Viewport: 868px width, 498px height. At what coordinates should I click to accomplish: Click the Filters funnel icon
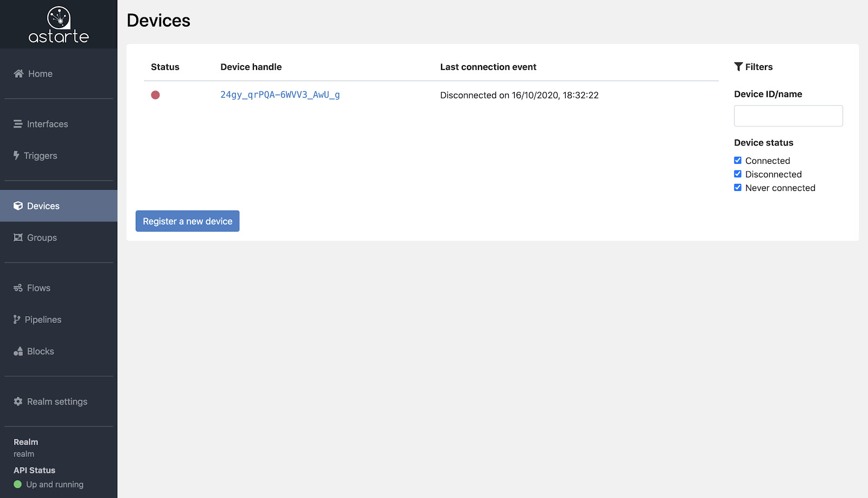tap(738, 66)
